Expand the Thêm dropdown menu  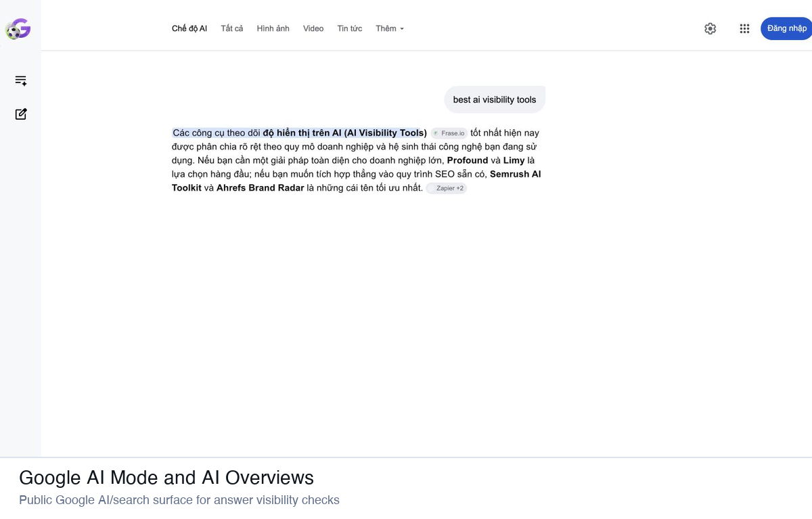pos(390,28)
